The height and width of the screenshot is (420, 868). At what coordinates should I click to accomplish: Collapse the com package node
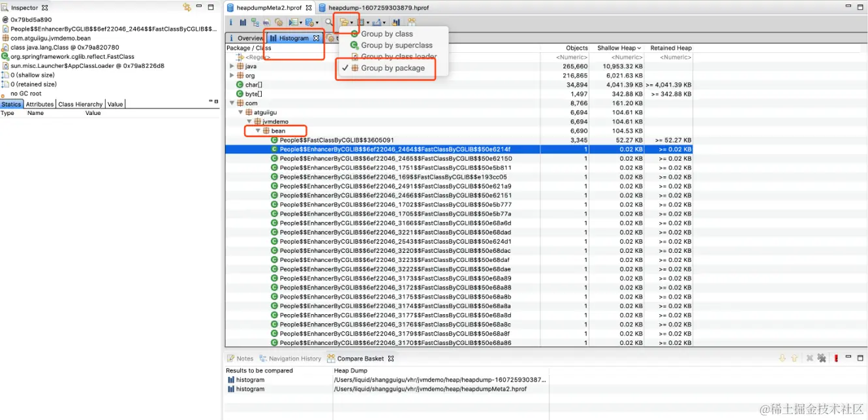[232, 103]
